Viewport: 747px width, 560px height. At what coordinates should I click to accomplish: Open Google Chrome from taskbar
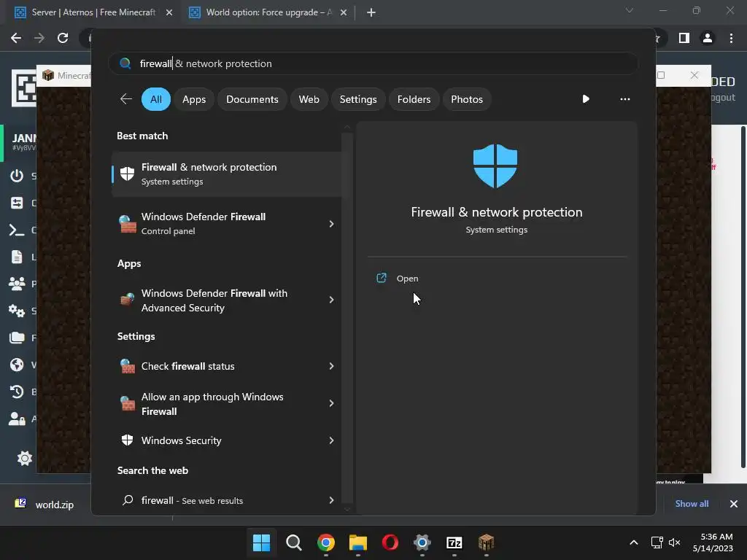click(x=326, y=542)
